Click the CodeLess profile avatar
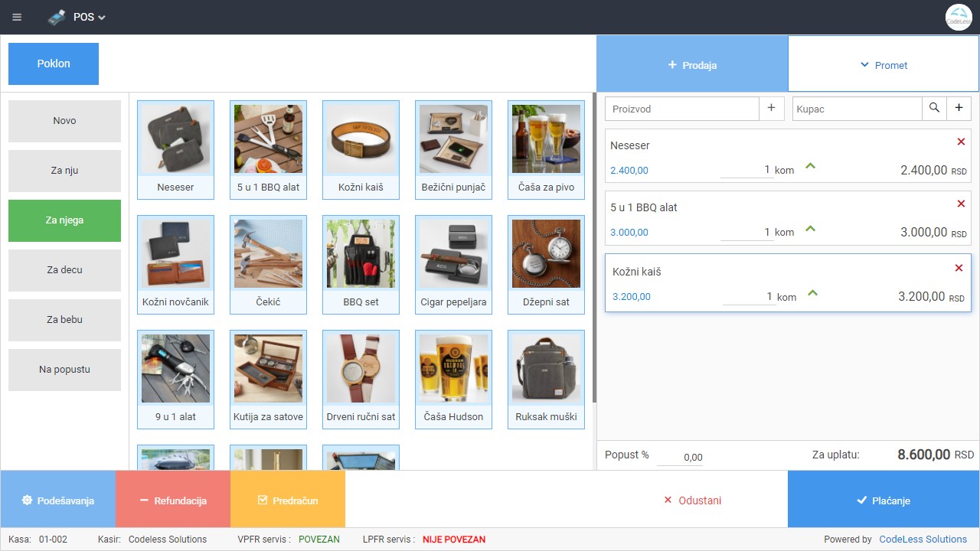 pos(959,17)
